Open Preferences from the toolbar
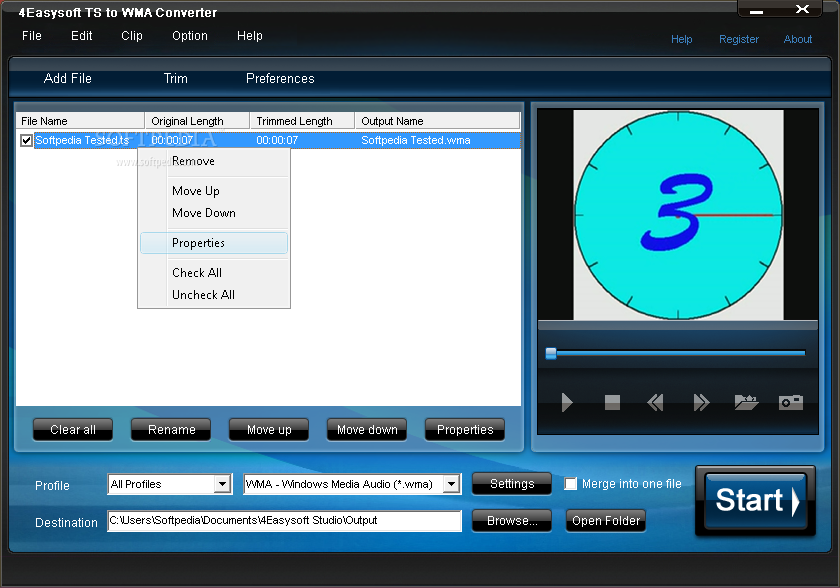Image resolution: width=840 pixels, height=588 pixels. point(280,79)
